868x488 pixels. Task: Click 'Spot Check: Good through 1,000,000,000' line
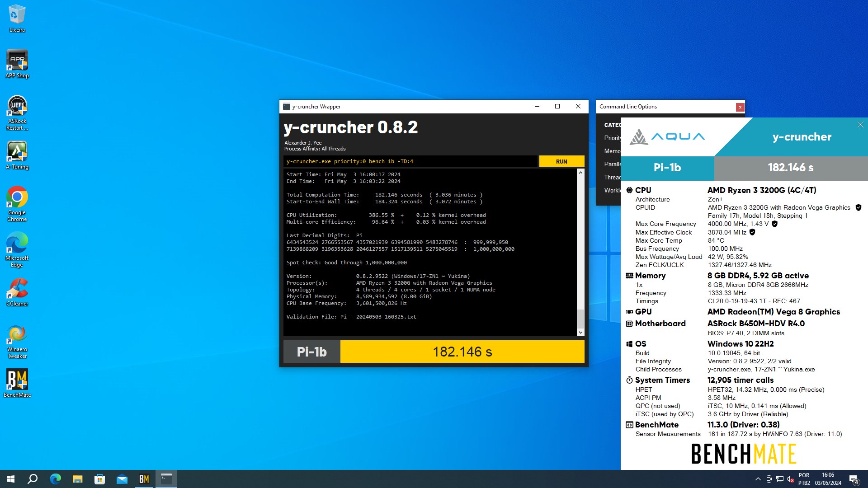click(x=347, y=263)
